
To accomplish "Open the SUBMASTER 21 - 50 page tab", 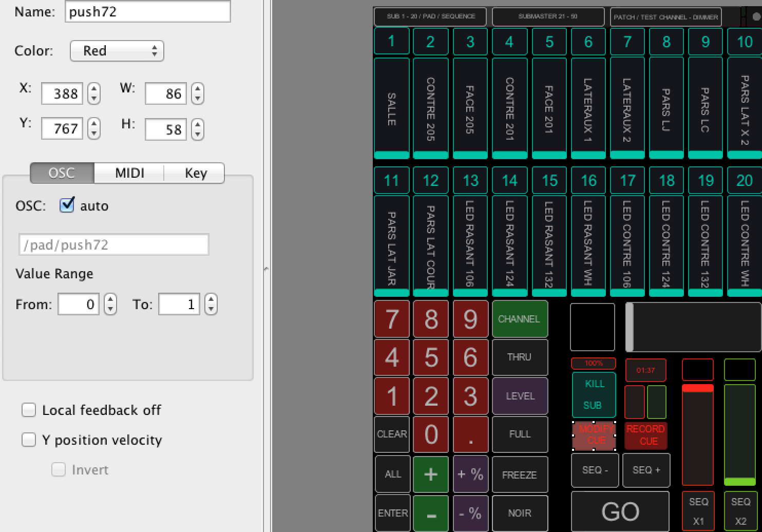I will (547, 16).
